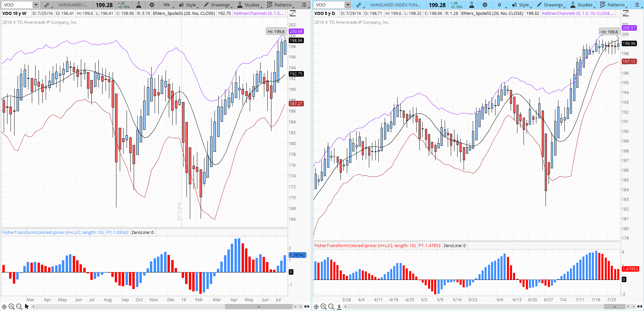Viewport: 644px width, 311px height.
Task: Zoom out on the left weekly chart
Action: tap(19, 307)
